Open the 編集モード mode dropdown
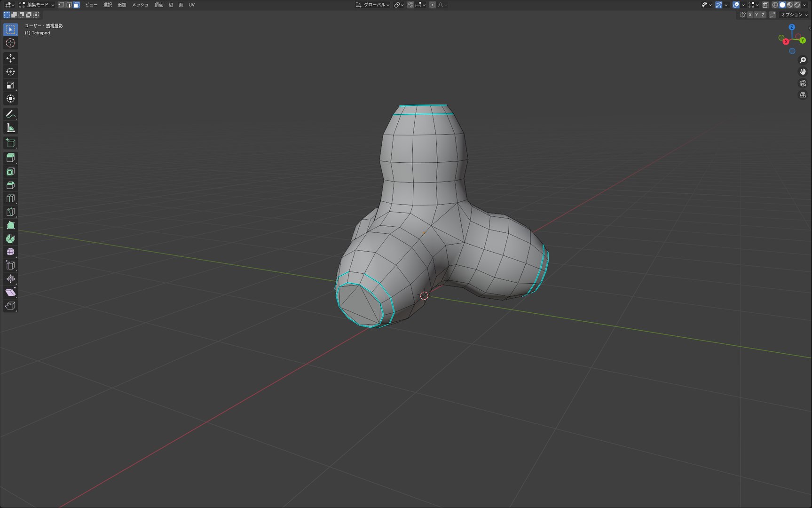 [x=37, y=5]
